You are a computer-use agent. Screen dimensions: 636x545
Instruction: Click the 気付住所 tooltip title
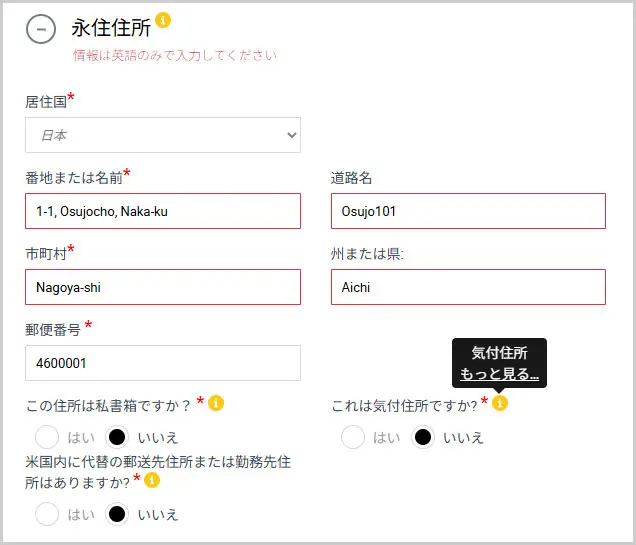(x=499, y=353)
